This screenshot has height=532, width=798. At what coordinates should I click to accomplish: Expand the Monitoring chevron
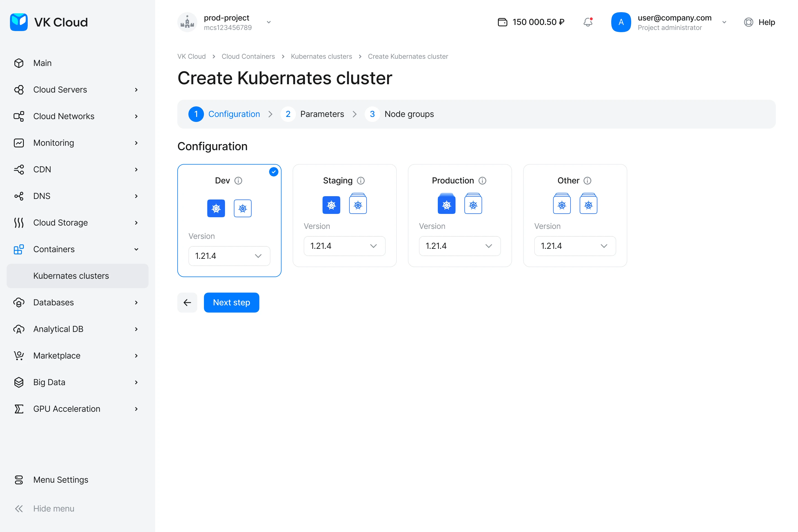pyautogui.click(x=136, y=143)
